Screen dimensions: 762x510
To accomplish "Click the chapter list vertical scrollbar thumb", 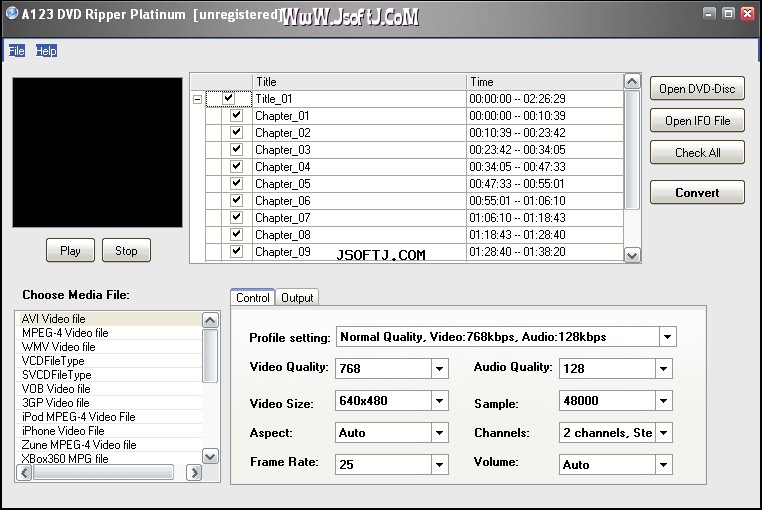I will click(x=632, y=149).
